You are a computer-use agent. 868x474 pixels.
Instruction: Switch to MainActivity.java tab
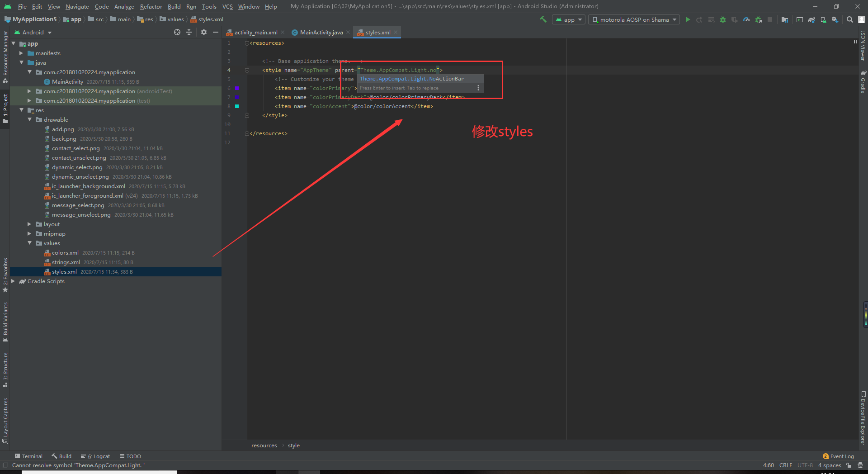coord(321,32)
